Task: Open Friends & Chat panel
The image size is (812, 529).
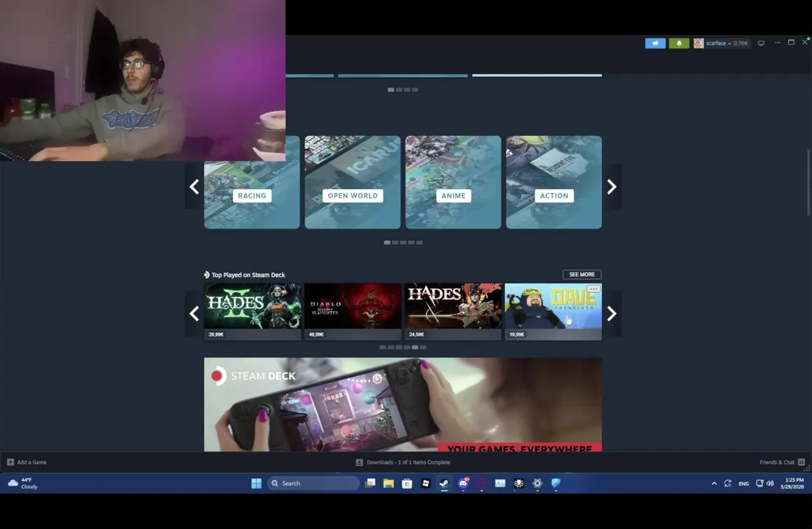Action: pos(782,462)
